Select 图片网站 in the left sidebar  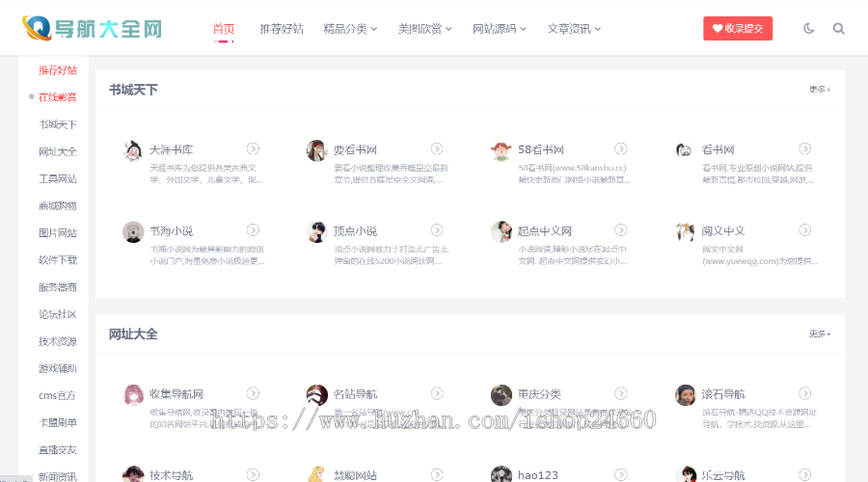coord(58,233)
